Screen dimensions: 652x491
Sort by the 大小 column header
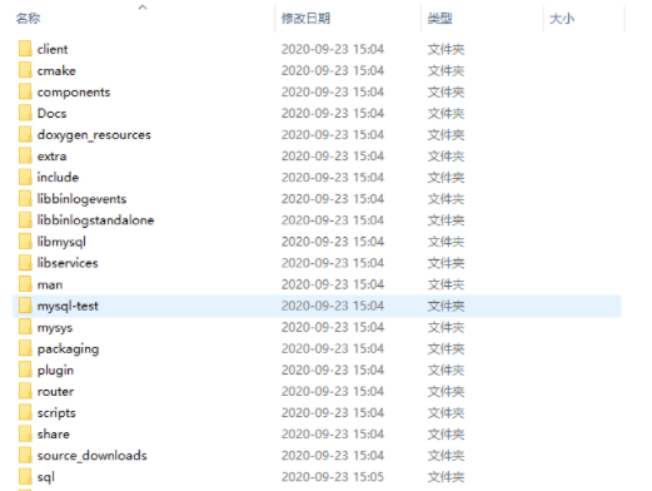562,18
